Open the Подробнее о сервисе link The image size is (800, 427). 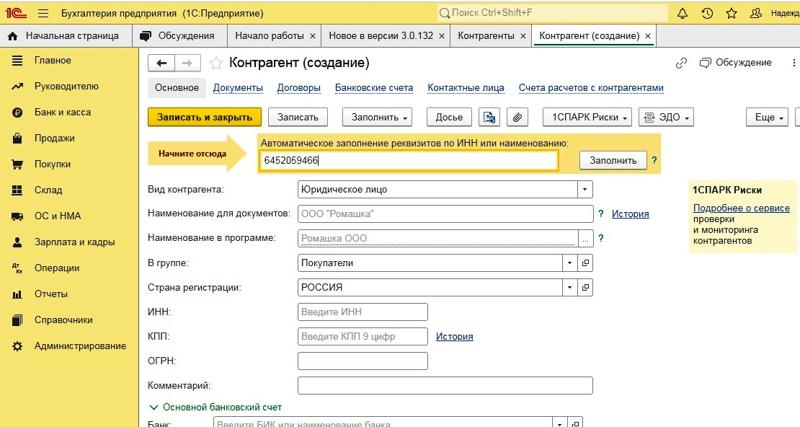741,208
